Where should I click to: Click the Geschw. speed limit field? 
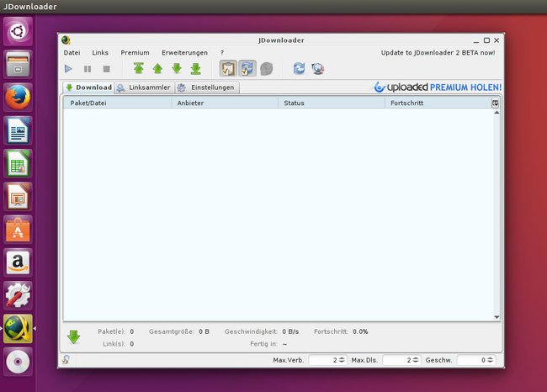[x=472, y=360]
